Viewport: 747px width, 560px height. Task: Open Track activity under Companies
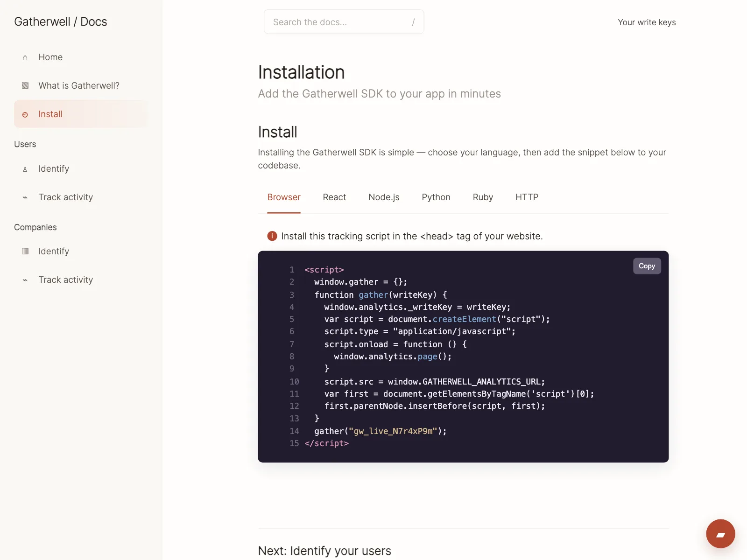point(80,280)
